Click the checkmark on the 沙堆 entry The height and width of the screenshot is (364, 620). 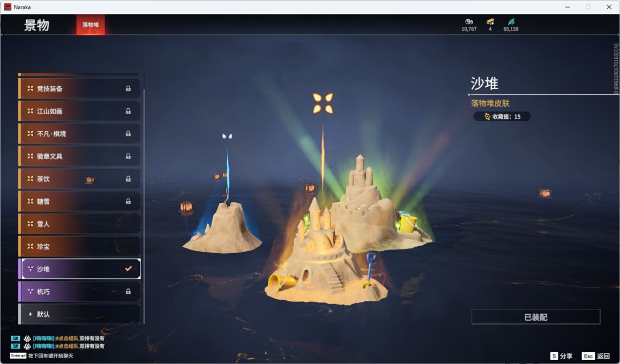tap(129, 269)
